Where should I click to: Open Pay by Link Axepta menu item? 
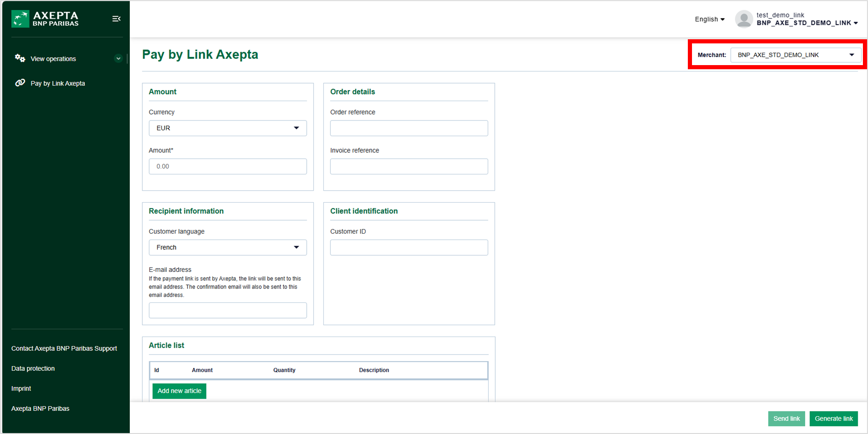[58, 84]
